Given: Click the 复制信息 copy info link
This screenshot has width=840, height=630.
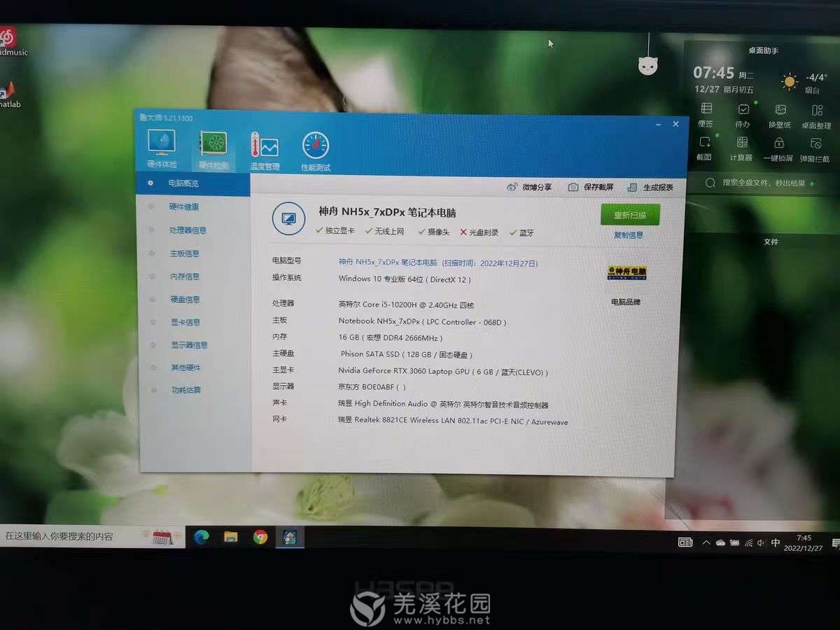Looking at the screenshot, I should tap(629, 235).
